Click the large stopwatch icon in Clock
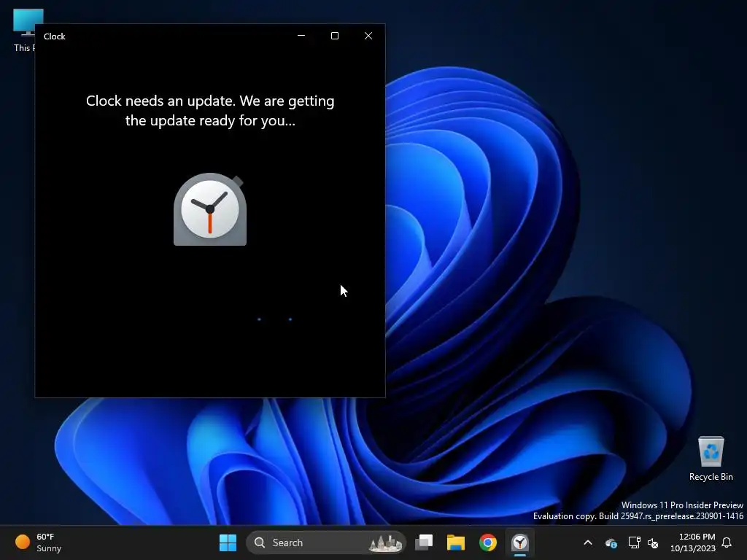 point(210,209)
